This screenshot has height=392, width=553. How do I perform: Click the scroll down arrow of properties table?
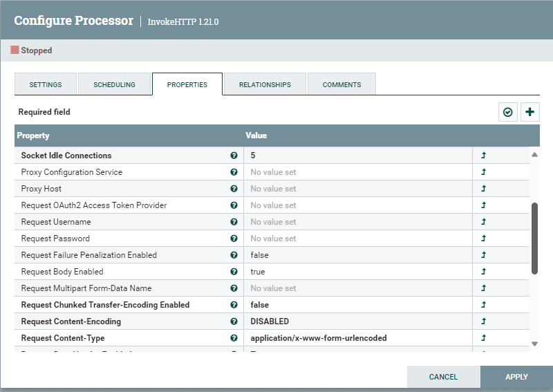[x=534, y=344]
